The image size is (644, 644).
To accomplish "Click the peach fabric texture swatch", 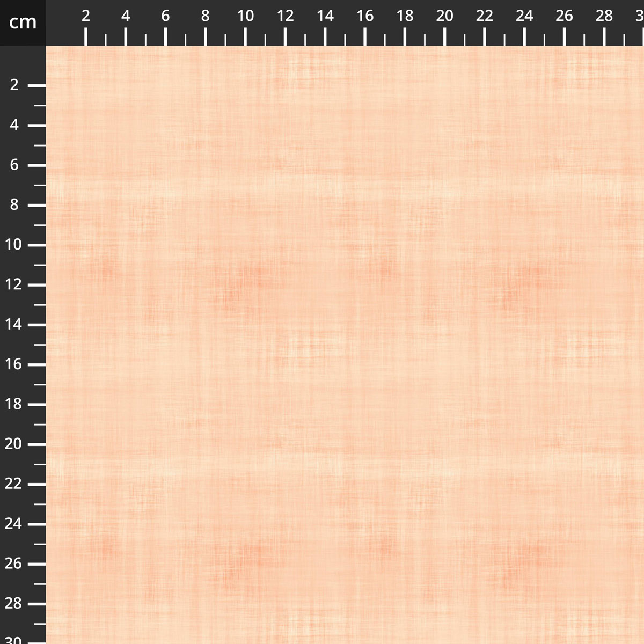I will 345,345.
